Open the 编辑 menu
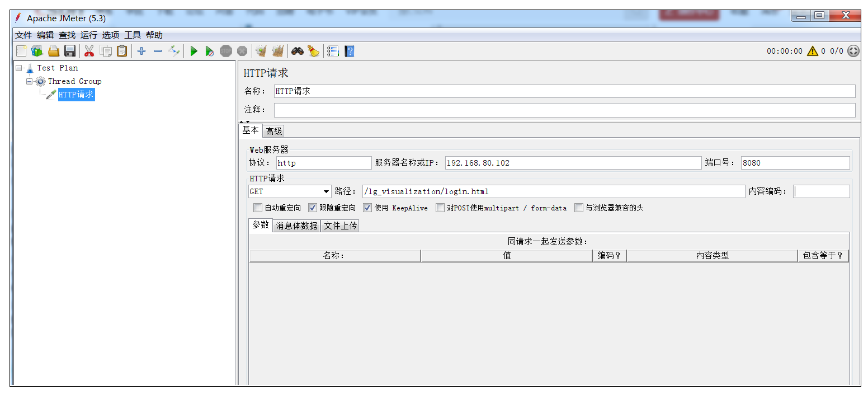The width and height of the screenshot is (868, 394). click(x=45, y=35)
